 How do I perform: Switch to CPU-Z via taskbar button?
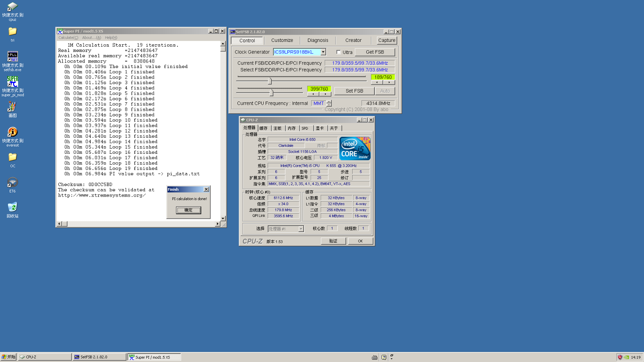tap(45, 357)
